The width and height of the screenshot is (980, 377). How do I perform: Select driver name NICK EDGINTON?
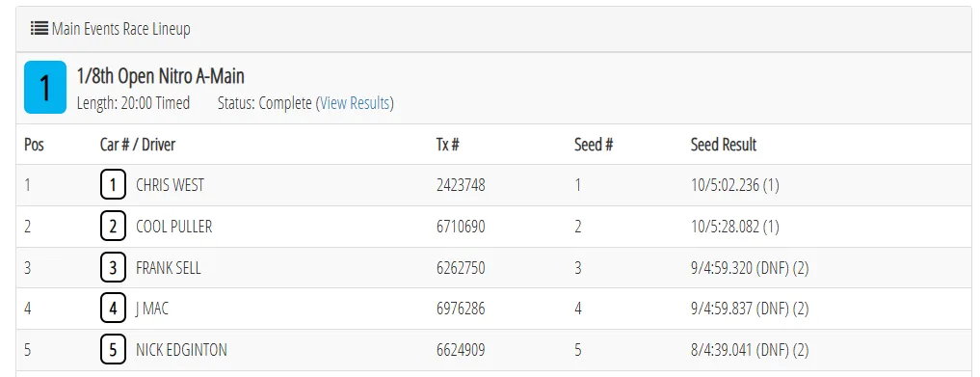(181, 350)
